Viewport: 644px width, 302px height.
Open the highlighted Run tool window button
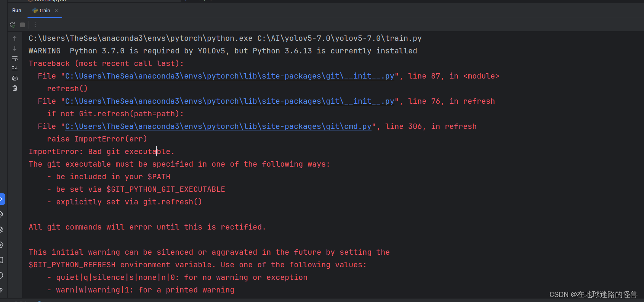click(2, 199)
